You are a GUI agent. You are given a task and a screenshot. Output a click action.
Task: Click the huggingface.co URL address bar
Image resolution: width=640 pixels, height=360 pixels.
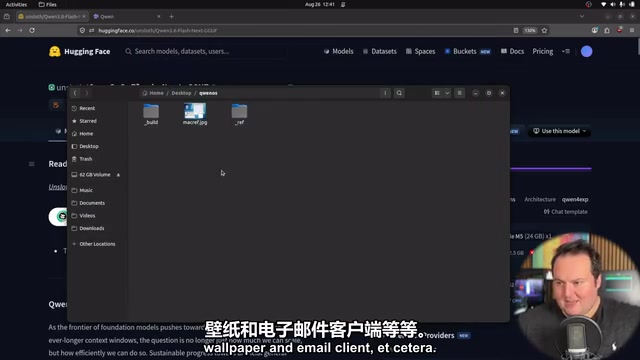point(302,30)
